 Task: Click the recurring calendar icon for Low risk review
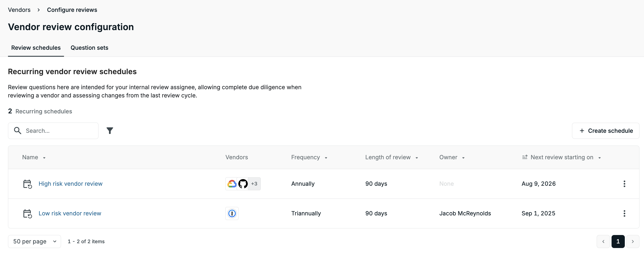27,214
